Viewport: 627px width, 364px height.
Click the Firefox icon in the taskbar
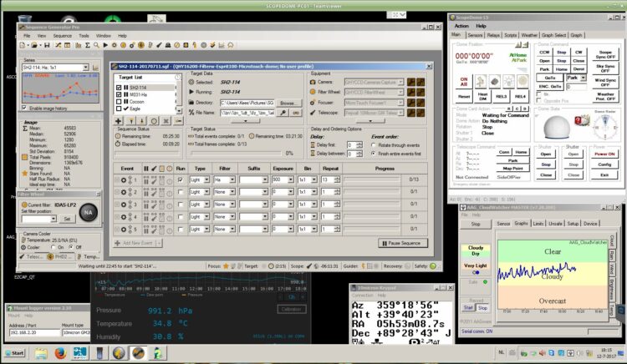60,353
